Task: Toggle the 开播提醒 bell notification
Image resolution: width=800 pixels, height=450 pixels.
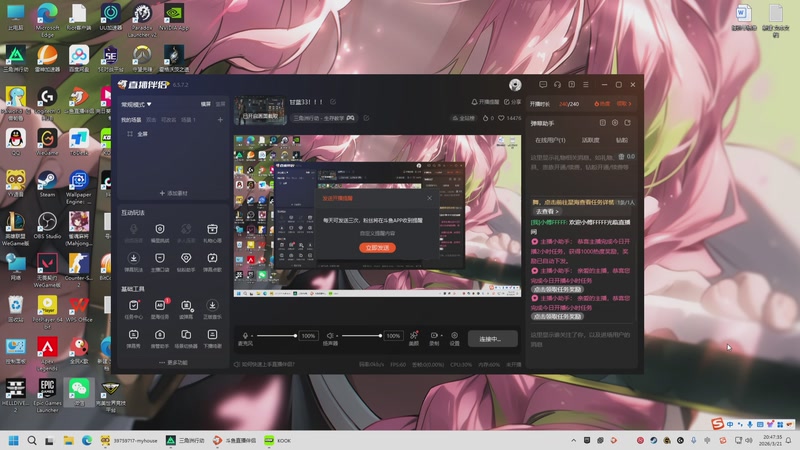Action: [485, 102]
